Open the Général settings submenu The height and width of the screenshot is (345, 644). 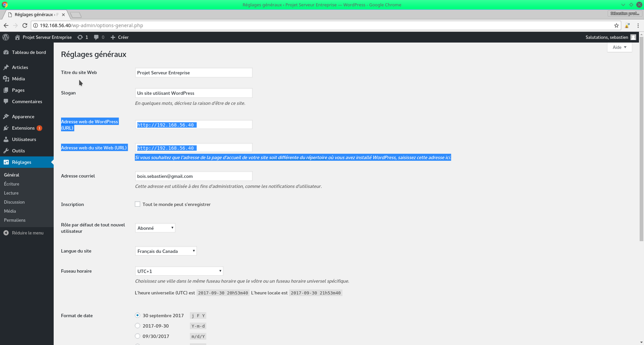pyautogui.click(x=12, y=175)
